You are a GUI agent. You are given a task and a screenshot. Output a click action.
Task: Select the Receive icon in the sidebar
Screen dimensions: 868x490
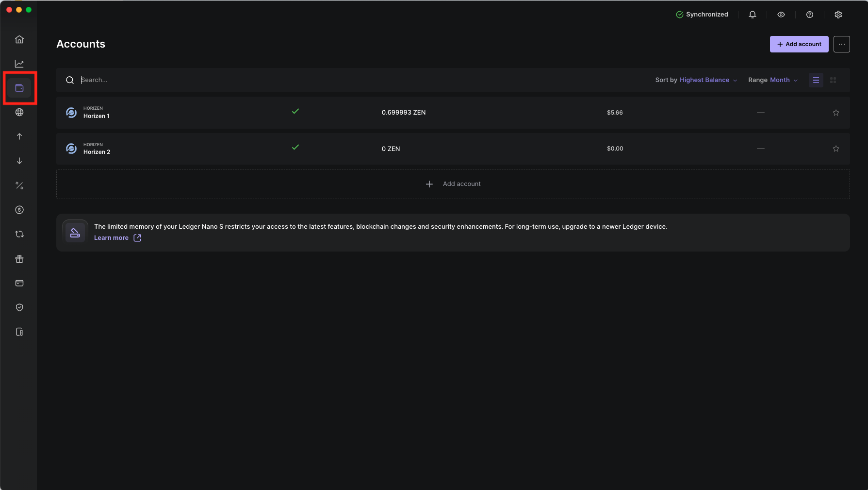tap(19, 161)
